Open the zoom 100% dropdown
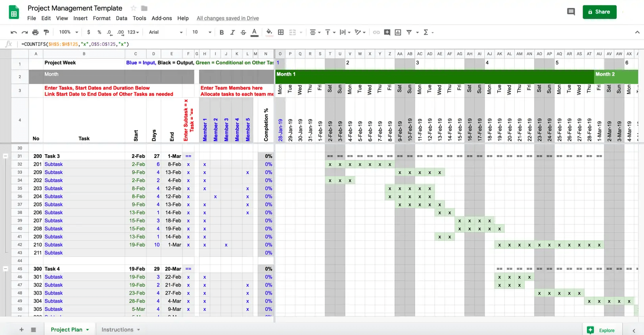This screenshot has height=335, width=644. (x=69, y=33)
